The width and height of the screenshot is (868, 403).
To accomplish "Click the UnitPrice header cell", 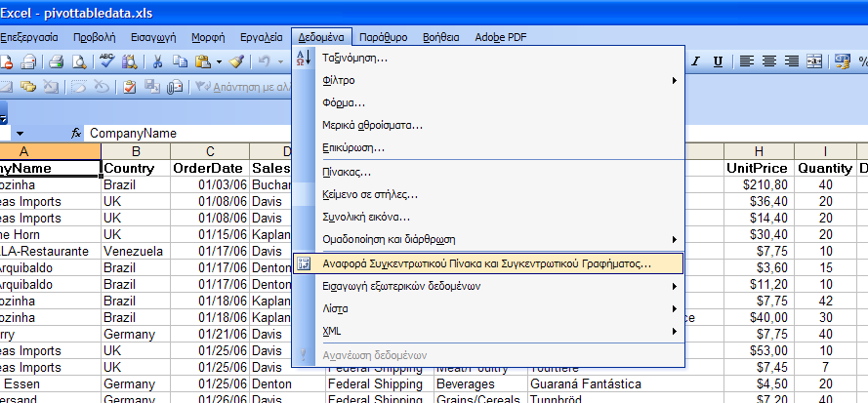I will pyautogui.click(x=759, y=168).
